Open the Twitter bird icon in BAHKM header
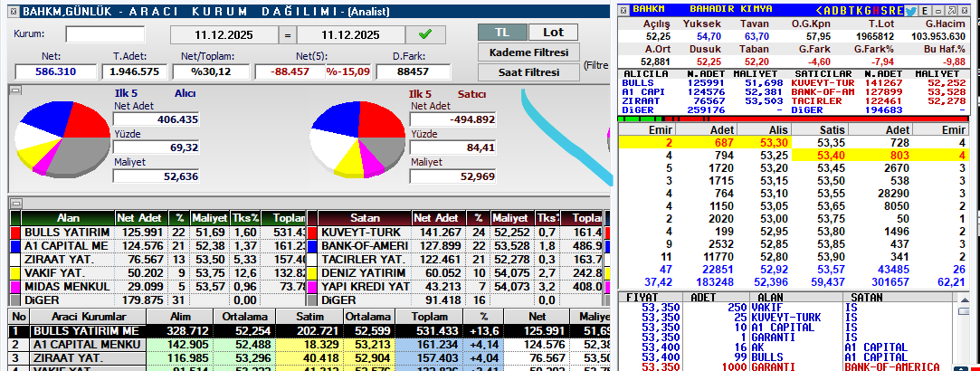980x371 pixels. coord(910,11)
